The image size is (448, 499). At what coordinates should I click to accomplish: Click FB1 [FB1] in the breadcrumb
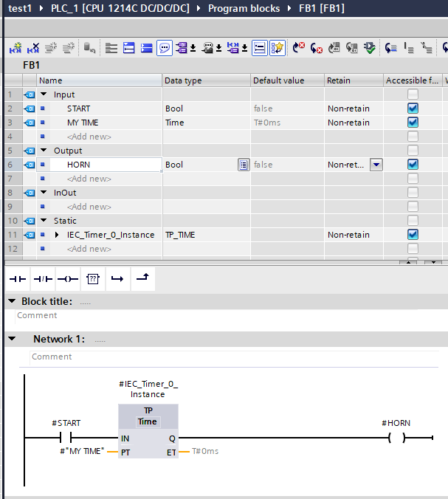click(x=322, y=8)
